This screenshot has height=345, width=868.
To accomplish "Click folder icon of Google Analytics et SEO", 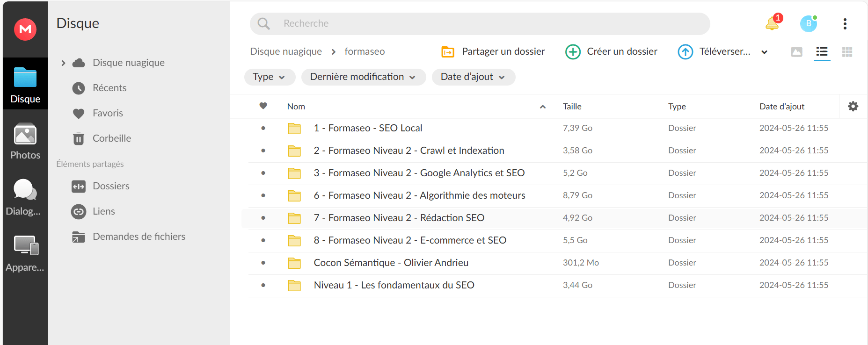I will 294,173.
